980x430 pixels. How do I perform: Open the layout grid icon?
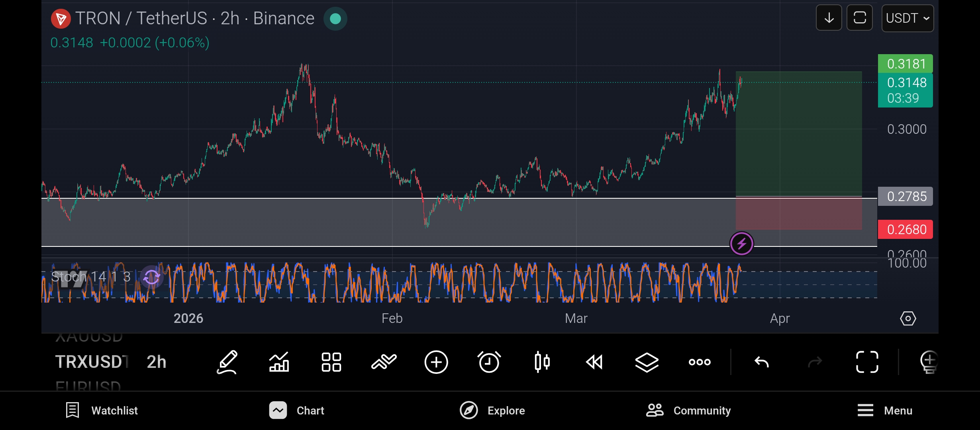pyautogui.click(x=331, y=362)
